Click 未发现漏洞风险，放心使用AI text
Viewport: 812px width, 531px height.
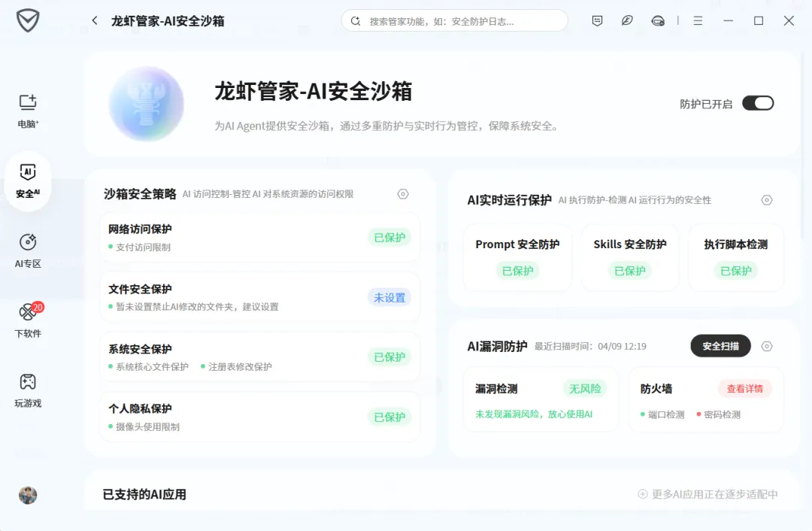[534, 414]
